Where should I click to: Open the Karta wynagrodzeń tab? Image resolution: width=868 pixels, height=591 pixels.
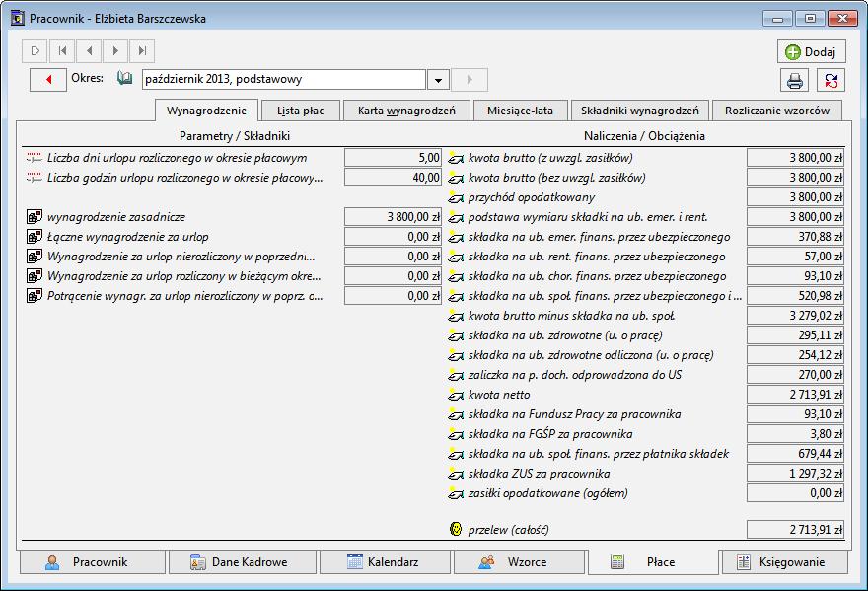pos(406,111)
